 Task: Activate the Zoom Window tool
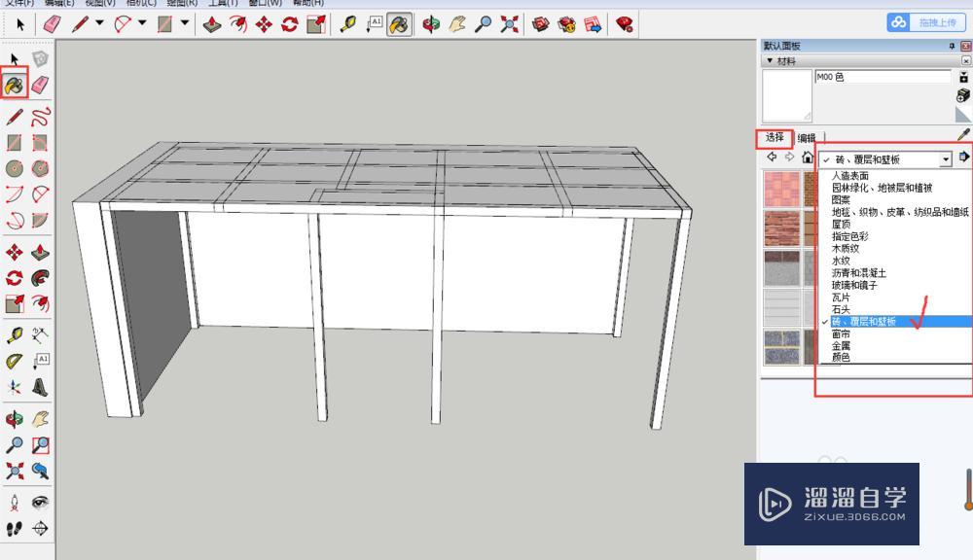[x=40, y=445]
